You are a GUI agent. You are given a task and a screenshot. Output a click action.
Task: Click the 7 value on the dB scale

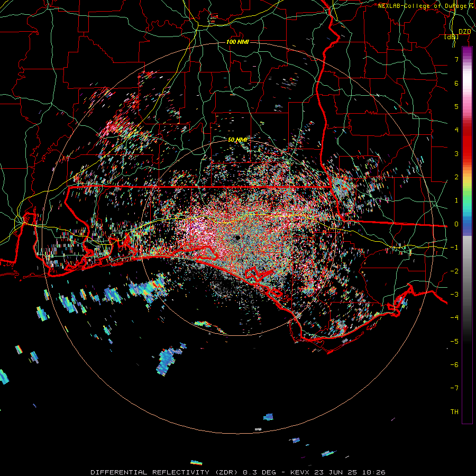[x=456, y=59]
